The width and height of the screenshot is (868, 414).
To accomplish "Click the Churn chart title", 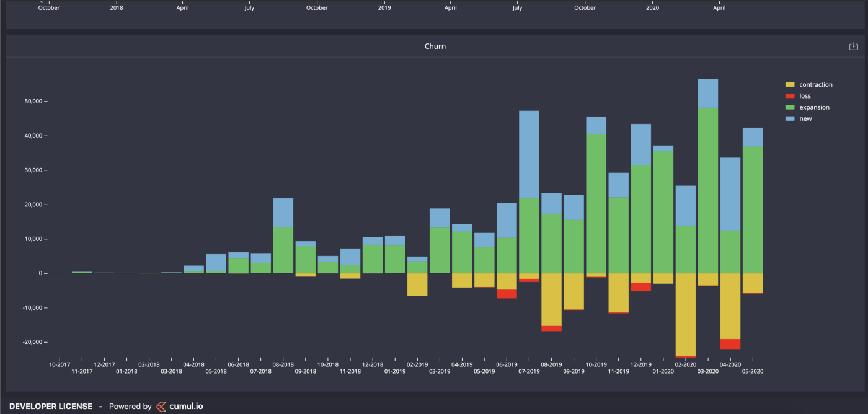I will (435, 46).
